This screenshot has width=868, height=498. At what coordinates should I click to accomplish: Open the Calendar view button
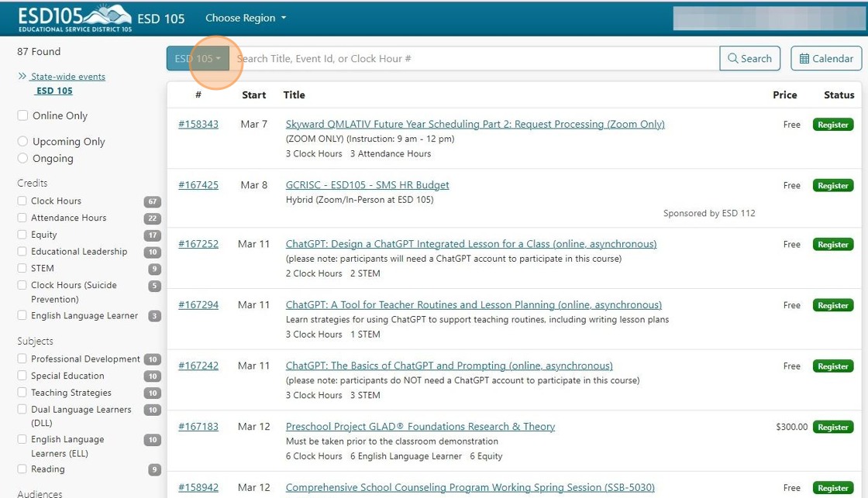point(826,59)
